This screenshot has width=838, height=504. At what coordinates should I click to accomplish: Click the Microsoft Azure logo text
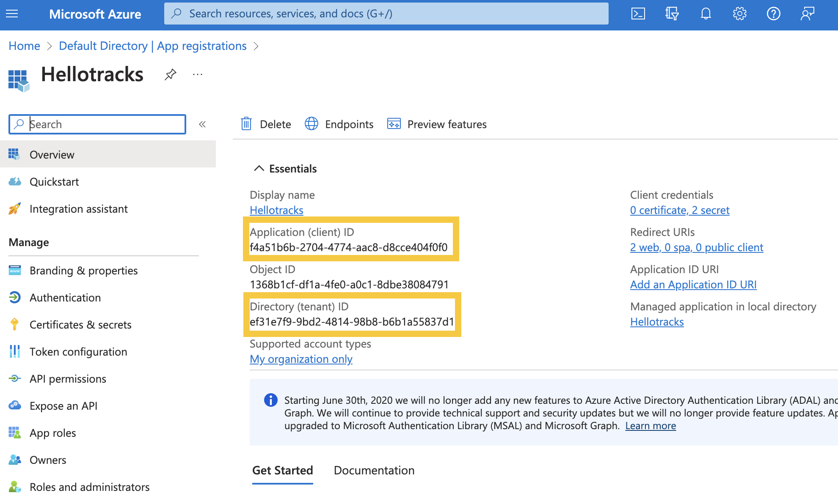(x=95, y=14)
